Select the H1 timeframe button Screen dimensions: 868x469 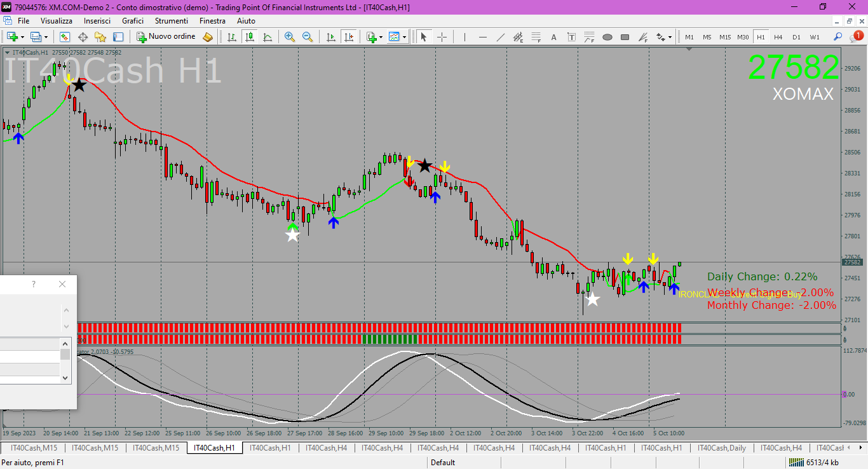[761, 37]
